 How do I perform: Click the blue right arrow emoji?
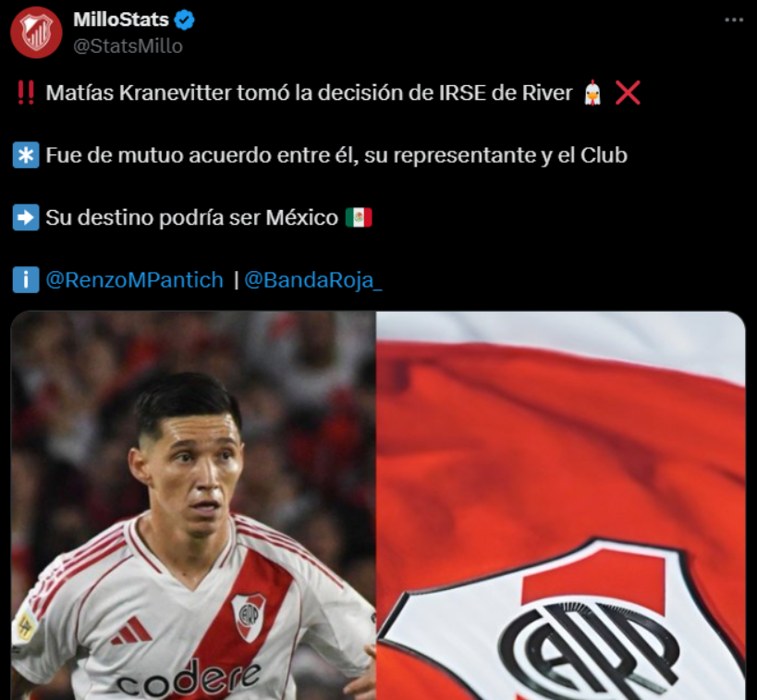(26, 217)
